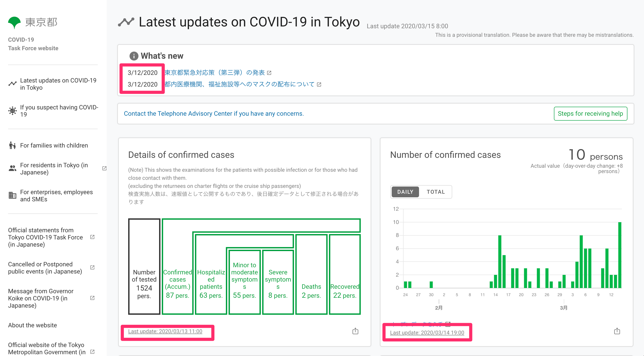Switch the chart to TOTAL view
The height and width of the screenshot is (356, 644).
click(x=436, y=192)
